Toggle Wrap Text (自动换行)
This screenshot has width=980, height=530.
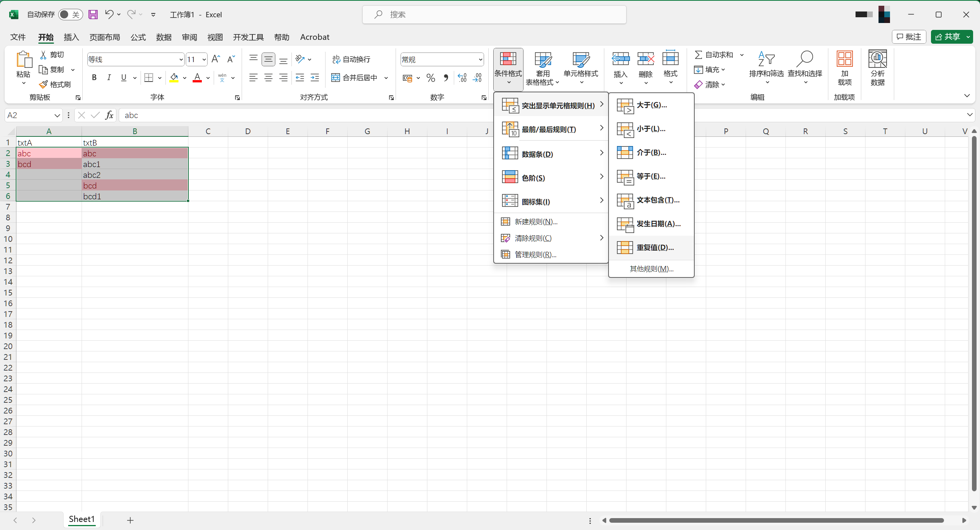pos(351,59)
